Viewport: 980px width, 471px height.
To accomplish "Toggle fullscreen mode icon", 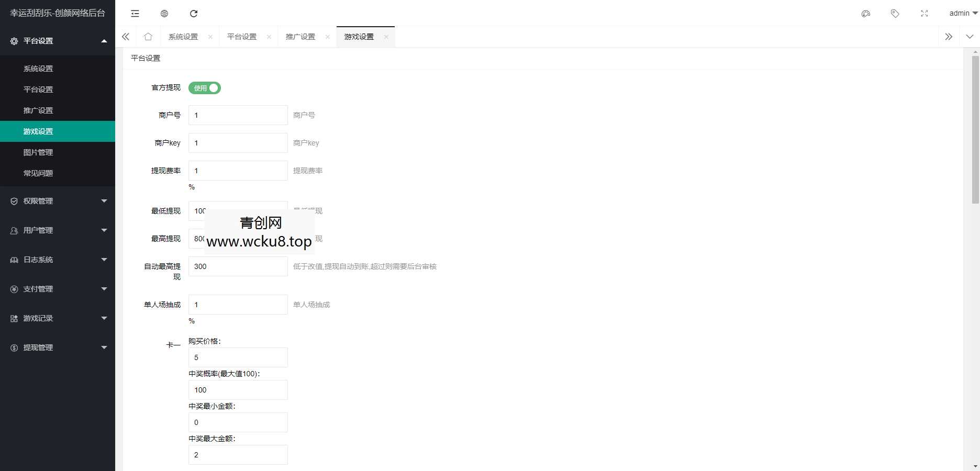I will click(925, 14).
